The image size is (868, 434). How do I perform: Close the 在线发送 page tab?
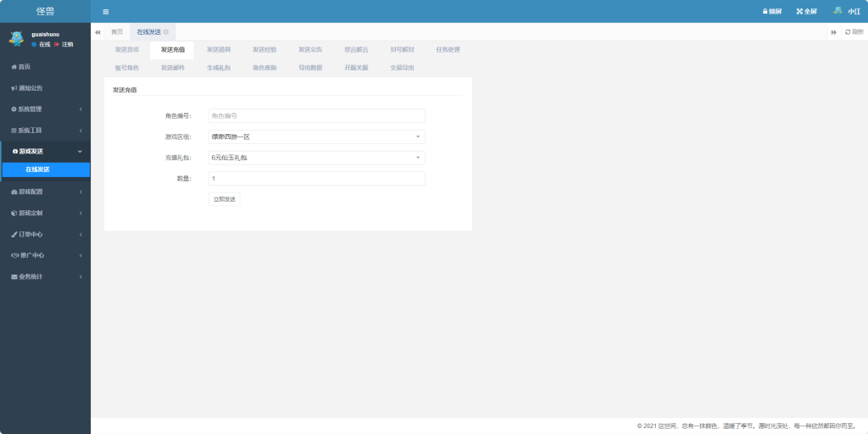coord(166,32)
